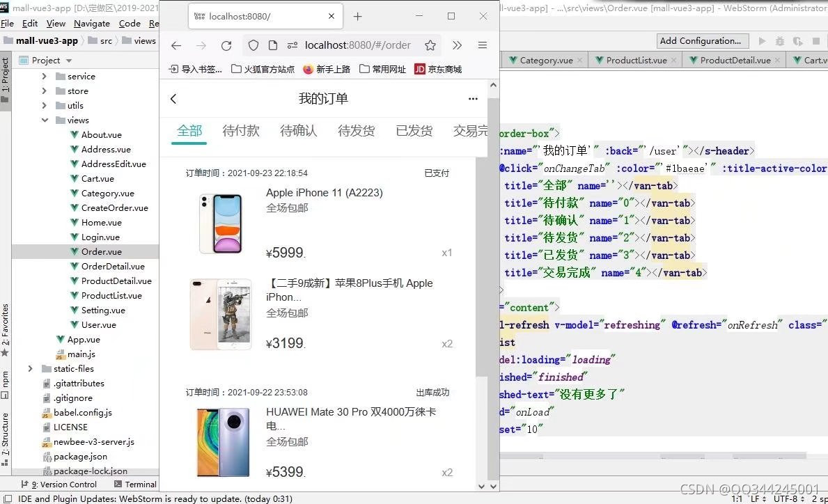Open the 常用网址 bookmark folder
Image resolution: width=828 pixels, height=504 pixels.
tap(383, 69)
